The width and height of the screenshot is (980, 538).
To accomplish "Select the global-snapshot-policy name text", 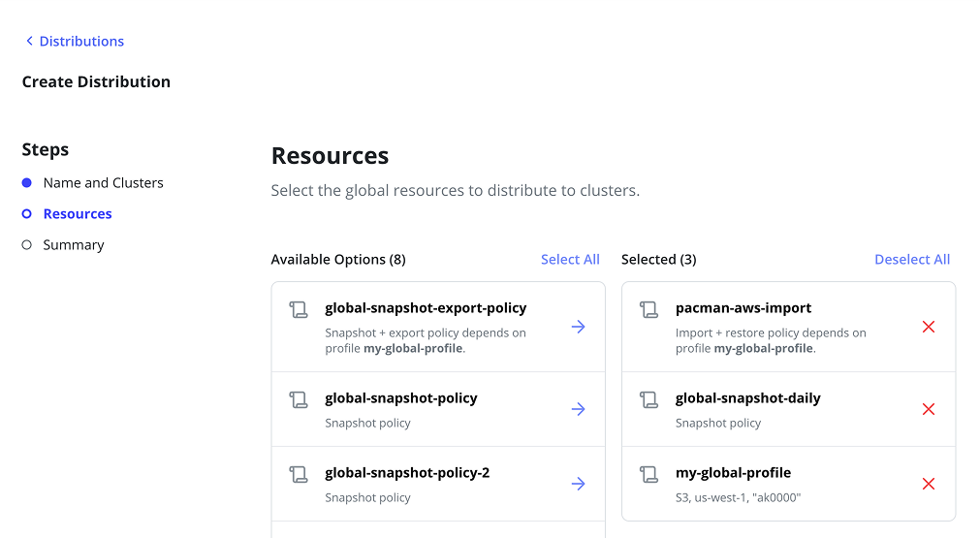I will tap(401, 398).
